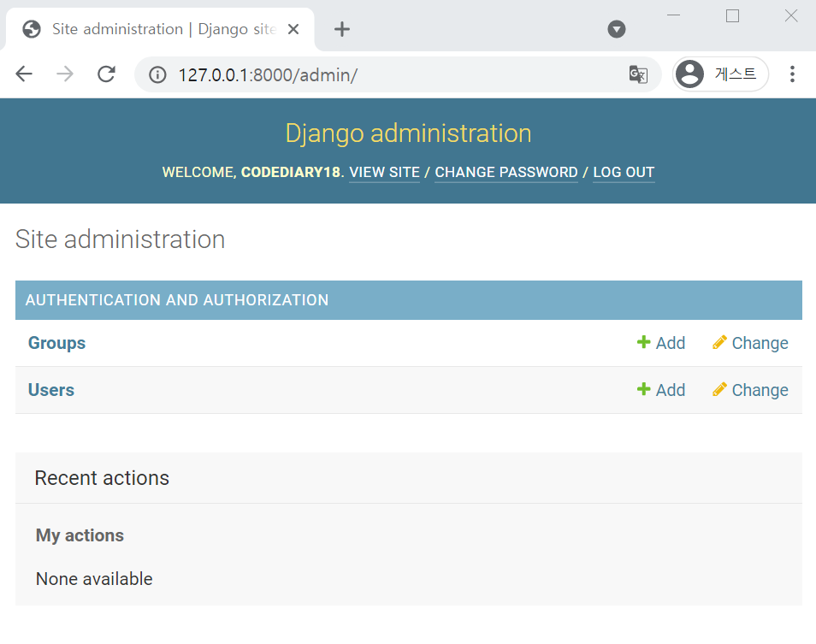Reload the admin page
The width and height of the screenshot is (816, 644).
click(106, 74)
